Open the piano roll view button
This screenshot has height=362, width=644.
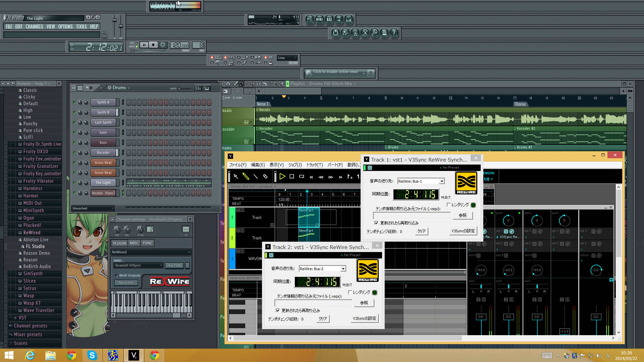(329, 19)
